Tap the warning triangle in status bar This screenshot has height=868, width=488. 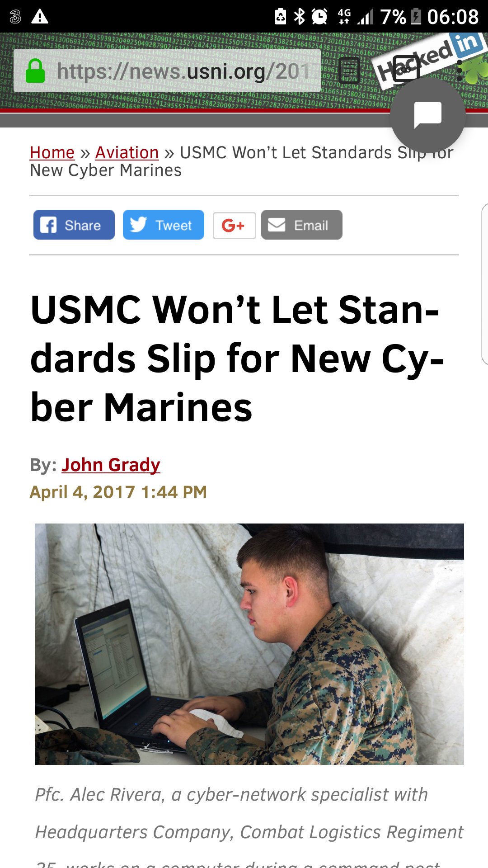pos(40,17)
